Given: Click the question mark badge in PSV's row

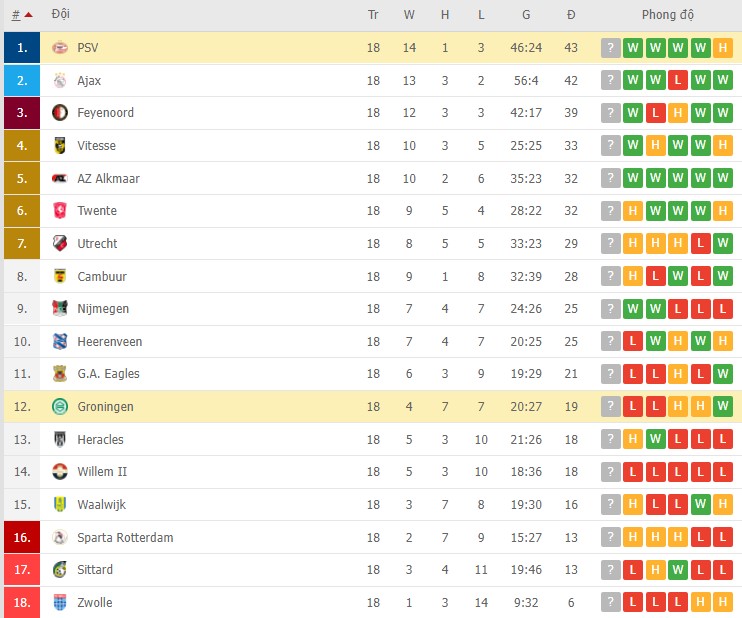Looking at the screenshot, I should coord(610,48).
